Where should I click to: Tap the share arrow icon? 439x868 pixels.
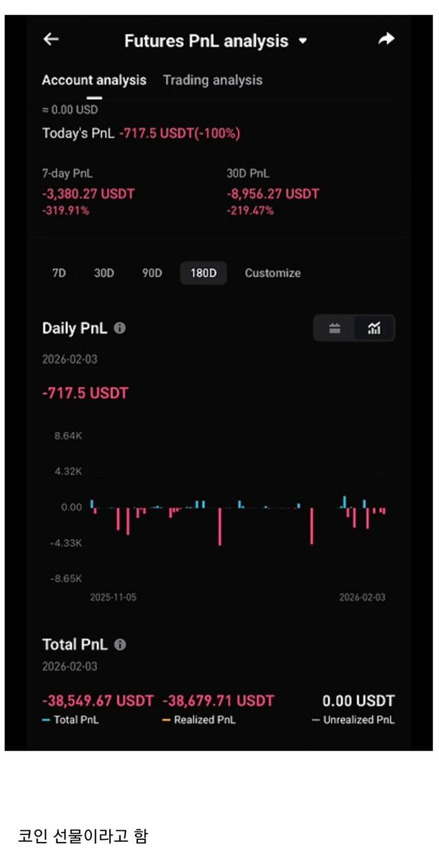coord(386,40)
